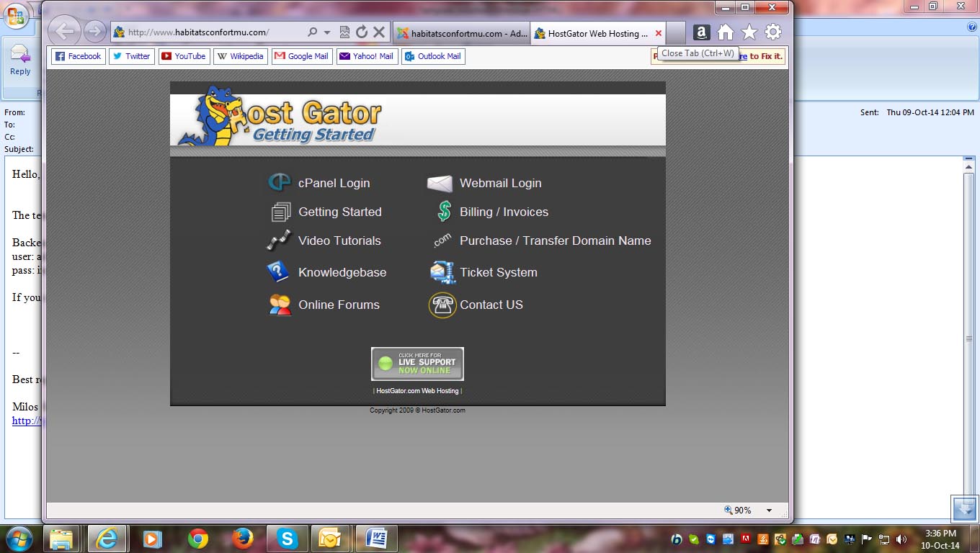
Task: Open Billing / Invoices link
Action: 504,212
